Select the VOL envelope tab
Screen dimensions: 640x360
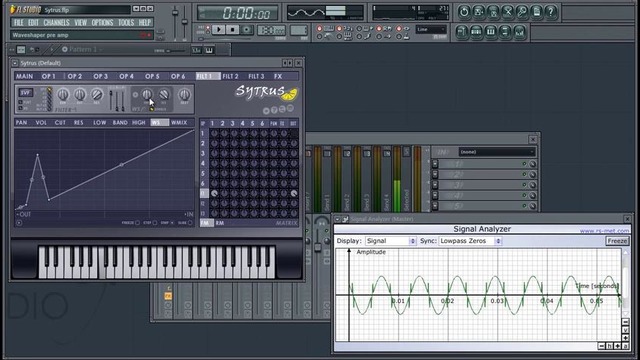[x=41, y=122]
